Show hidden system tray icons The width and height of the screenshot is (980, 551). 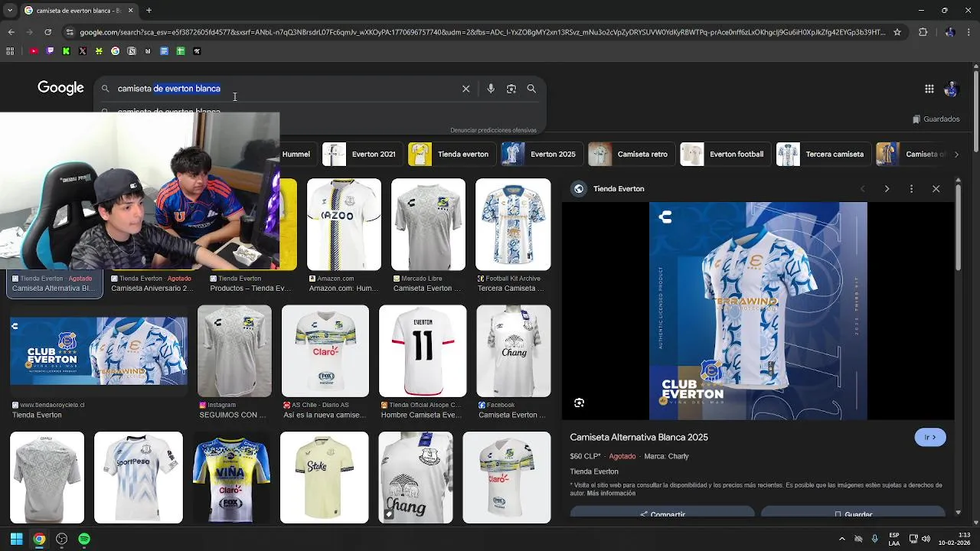pyautogui.click(x=841, y=539)
